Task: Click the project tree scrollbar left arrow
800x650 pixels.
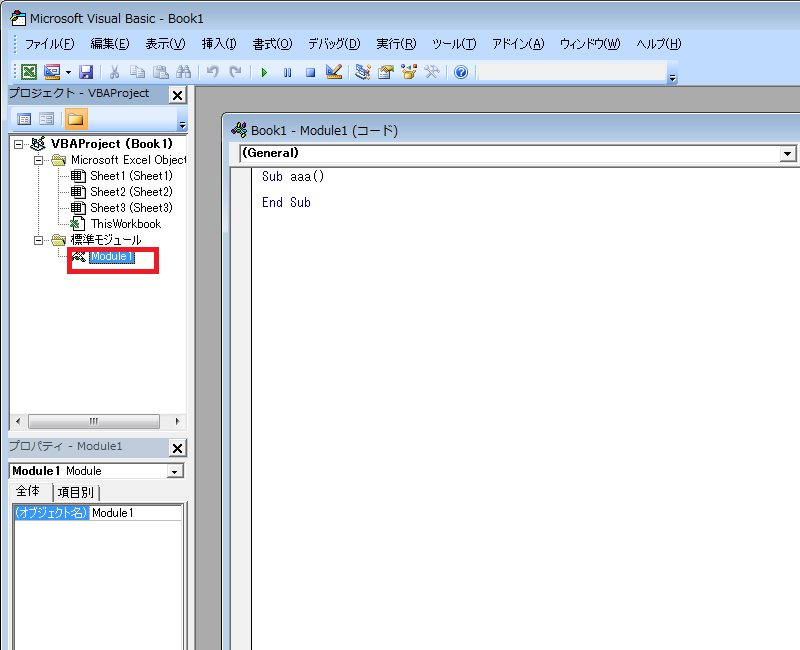Action: [x=18, y=421]
